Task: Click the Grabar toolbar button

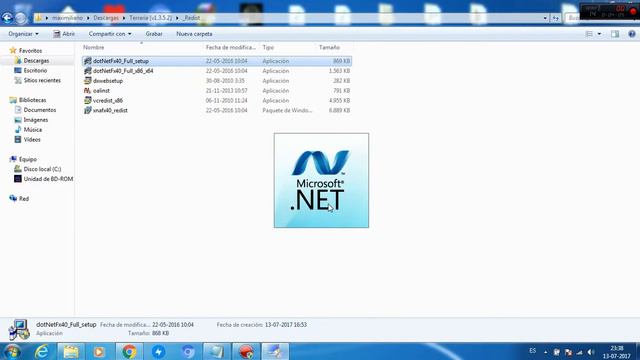Action: click(154, 34)
